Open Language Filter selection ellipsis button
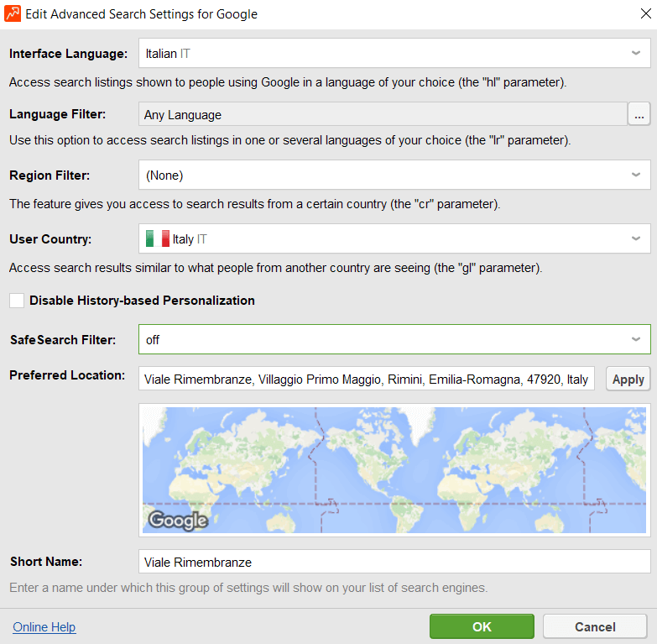Screen dimensions: 657x644 coord(639,114)
